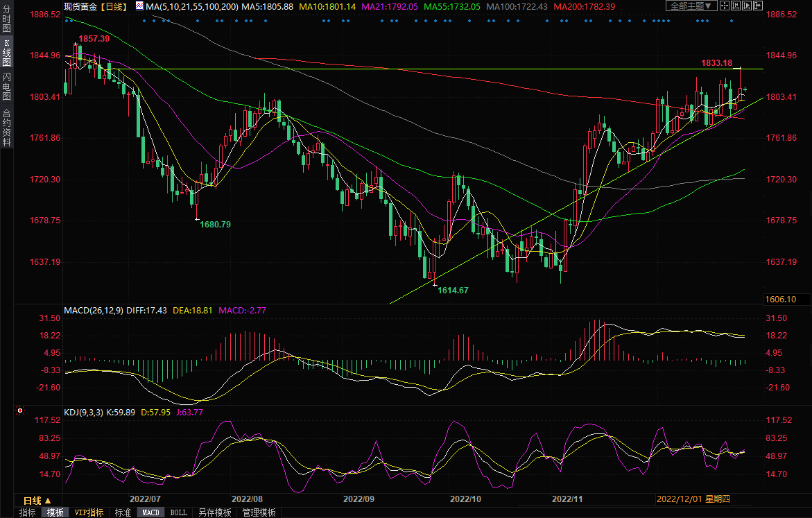This screenshot has width=812, height=518.
Task: Click the crosshair cursor icon
Action: click(x=724, y=6)
